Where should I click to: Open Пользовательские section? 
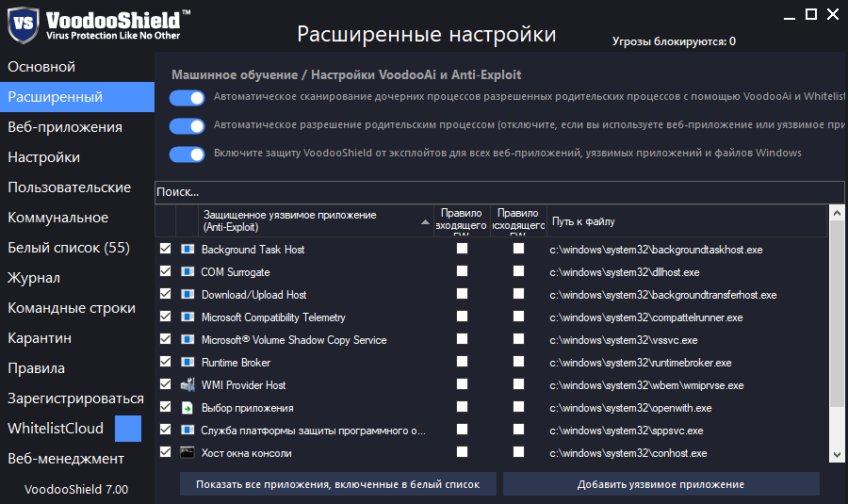(77, 187)
